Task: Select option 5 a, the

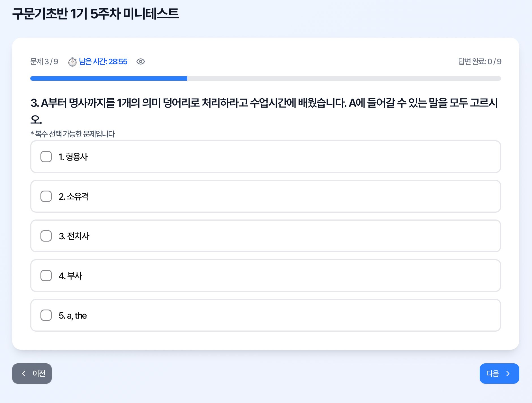Action: (46, 315)
